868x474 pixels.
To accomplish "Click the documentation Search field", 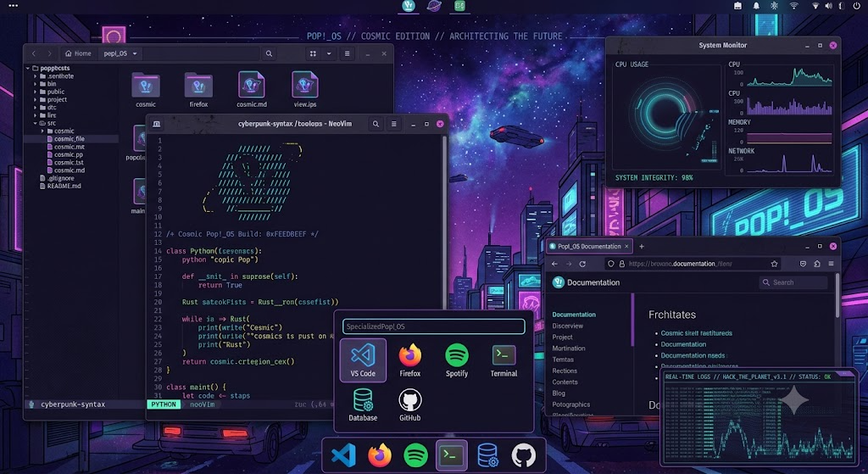I will pos(793,282).
